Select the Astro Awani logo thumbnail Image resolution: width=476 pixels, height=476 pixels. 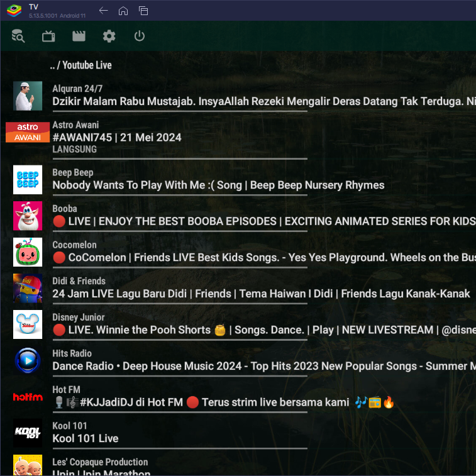click(x=28, y=132)
